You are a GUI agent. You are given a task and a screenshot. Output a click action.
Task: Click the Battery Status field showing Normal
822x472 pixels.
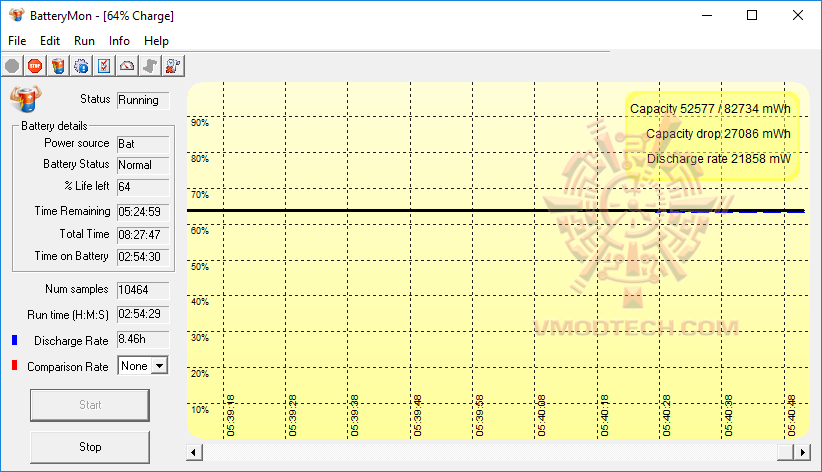(x=143, y=165)
